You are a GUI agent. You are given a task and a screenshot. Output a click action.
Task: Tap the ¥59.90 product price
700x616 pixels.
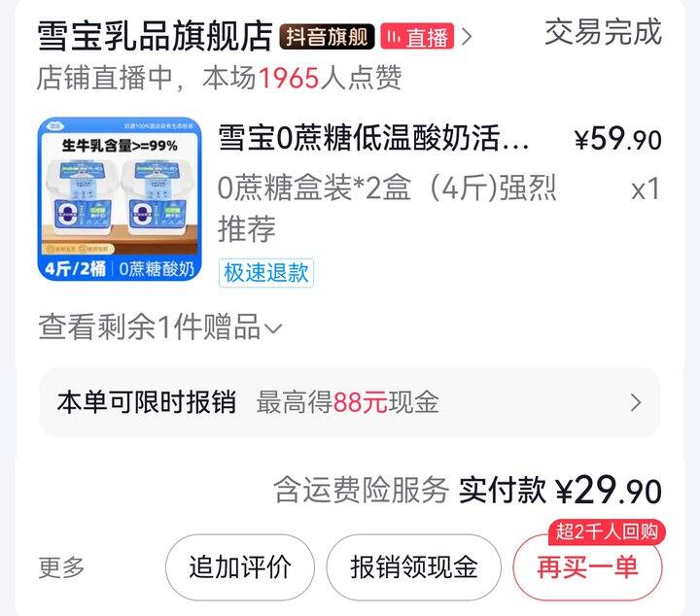tap(618, 139)
